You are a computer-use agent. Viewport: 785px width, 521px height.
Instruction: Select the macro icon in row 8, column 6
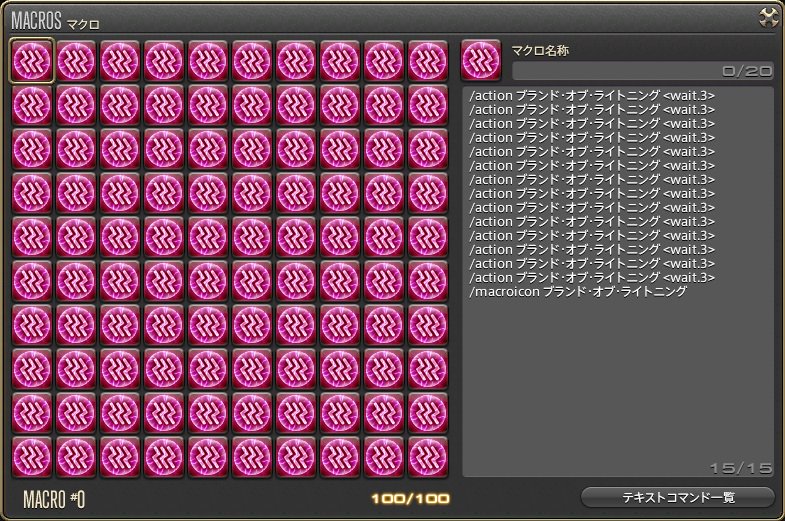click(x=252, y=369)
